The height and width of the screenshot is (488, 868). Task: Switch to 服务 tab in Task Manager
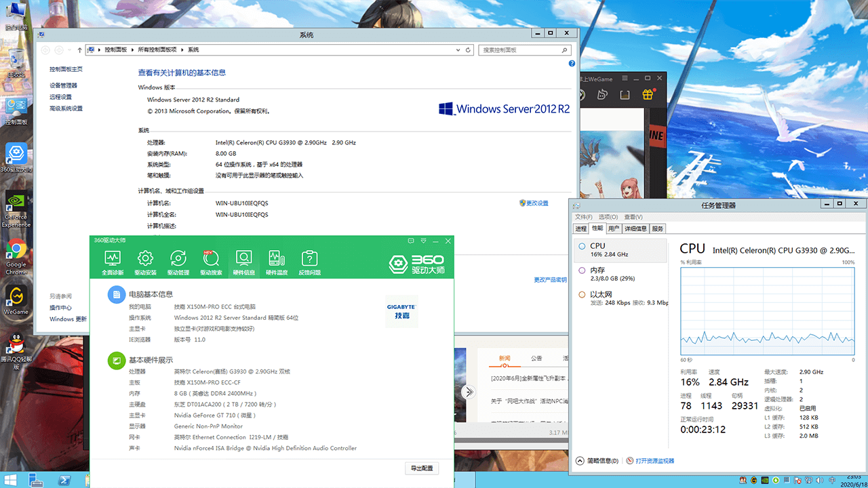(658, 228)
